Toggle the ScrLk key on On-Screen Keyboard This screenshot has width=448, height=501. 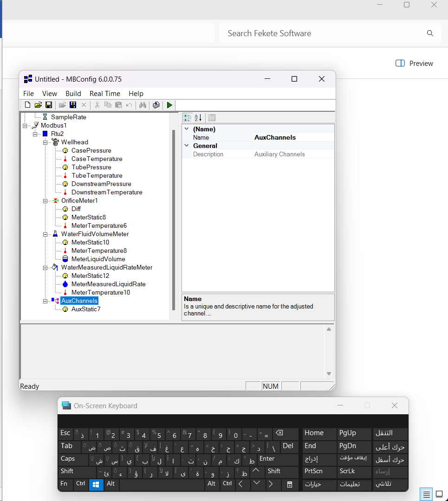point(347,471)
